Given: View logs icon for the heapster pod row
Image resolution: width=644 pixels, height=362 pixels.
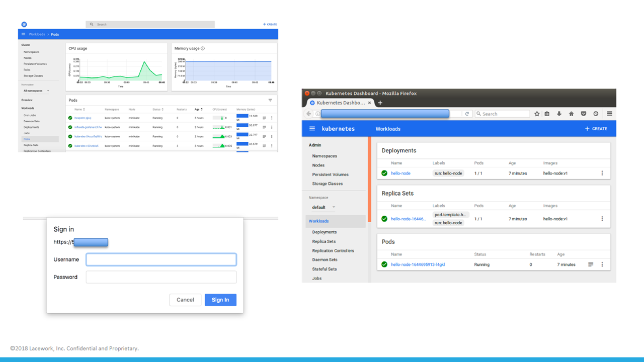Looking at the screenshot, I should [264, 118].
